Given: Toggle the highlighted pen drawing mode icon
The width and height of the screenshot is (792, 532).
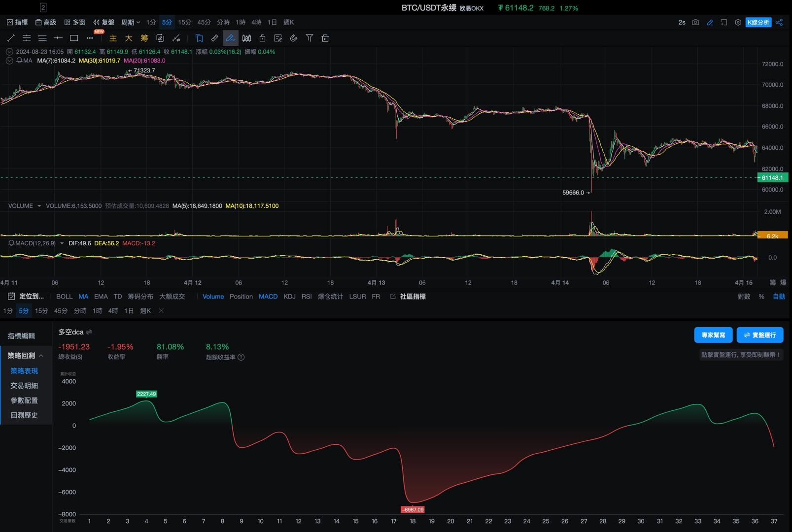Looking at the screenshot, I should click(230, 38).
